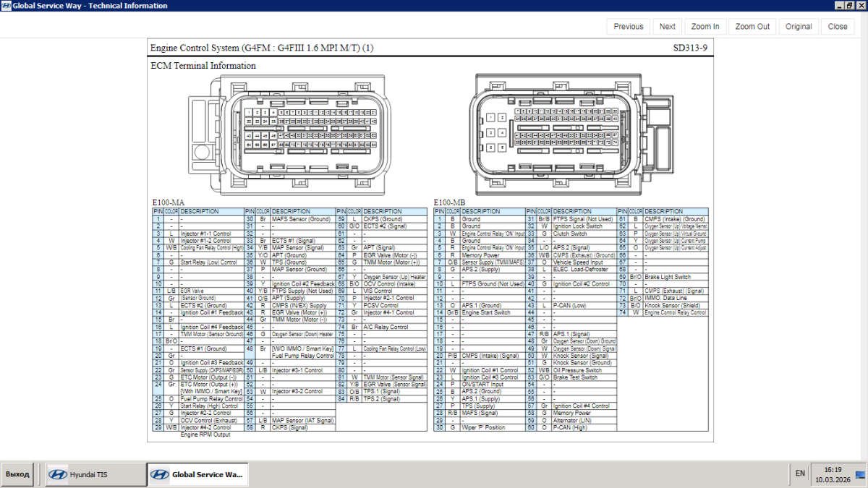Select the MAFS (Signal) cell
The image size is (868, 488).
pyautogui.click(x=493, y=413)
